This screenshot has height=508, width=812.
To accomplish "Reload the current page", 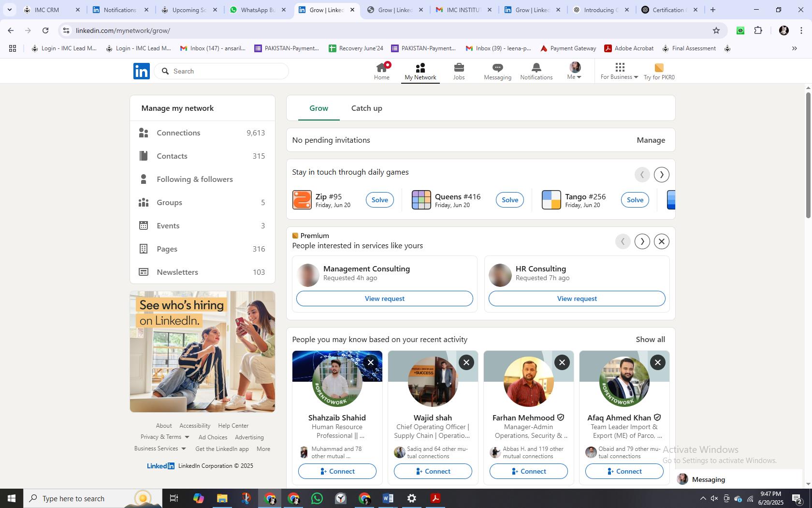I will pyautogui.click(x=45, y=30).
